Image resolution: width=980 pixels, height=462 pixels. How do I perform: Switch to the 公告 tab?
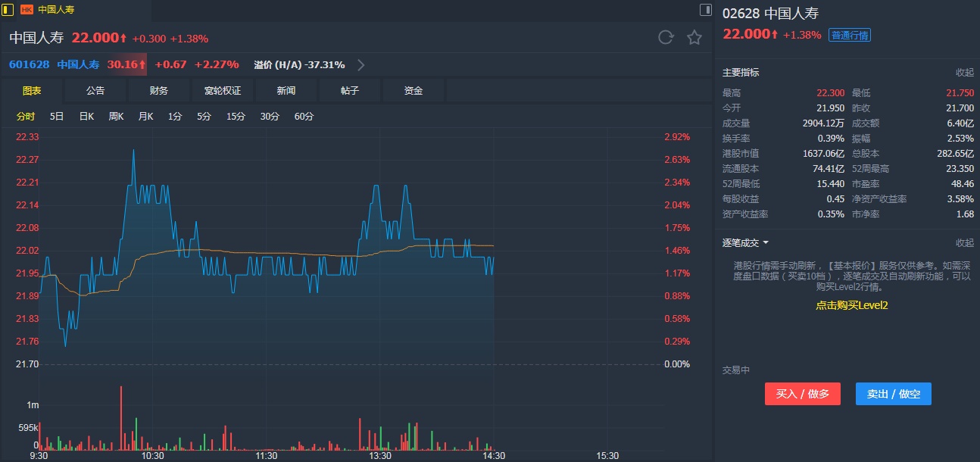pyautogui.click(x=95, y=91)
